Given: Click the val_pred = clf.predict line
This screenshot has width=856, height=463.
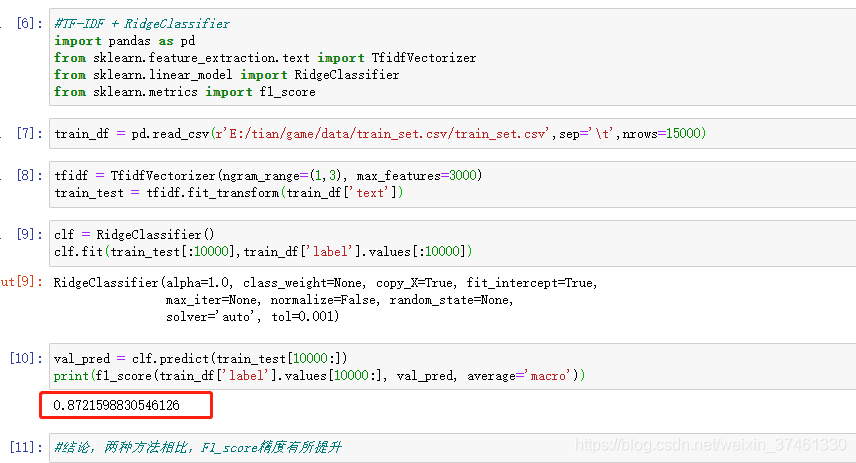Looking at the screenshot, I should click(x=200, y=358).
